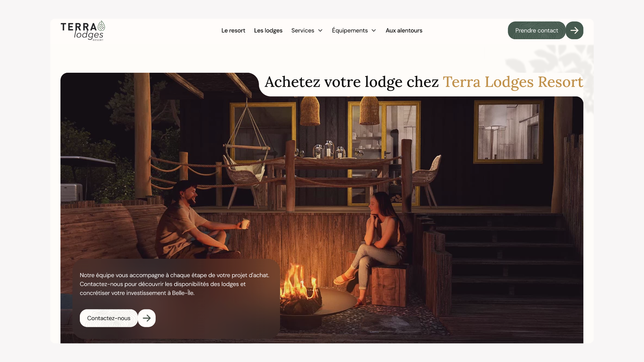Expand the Équipements chevron

click(374, 31)
